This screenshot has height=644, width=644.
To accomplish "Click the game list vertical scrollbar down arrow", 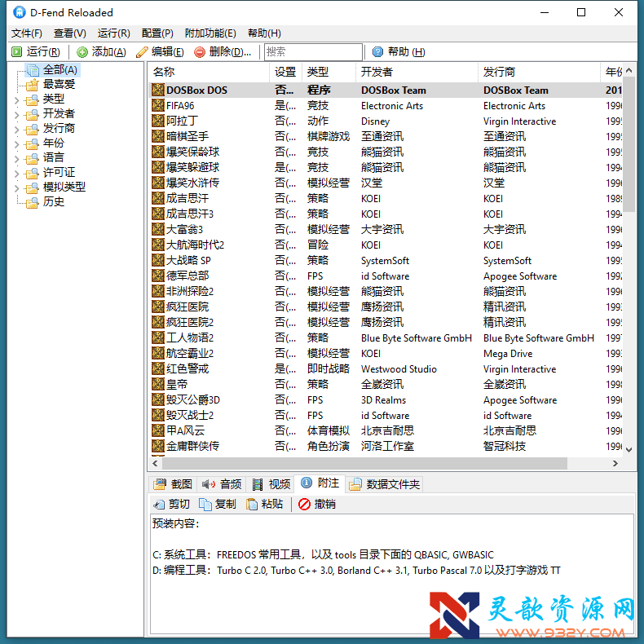I will 629,450.
